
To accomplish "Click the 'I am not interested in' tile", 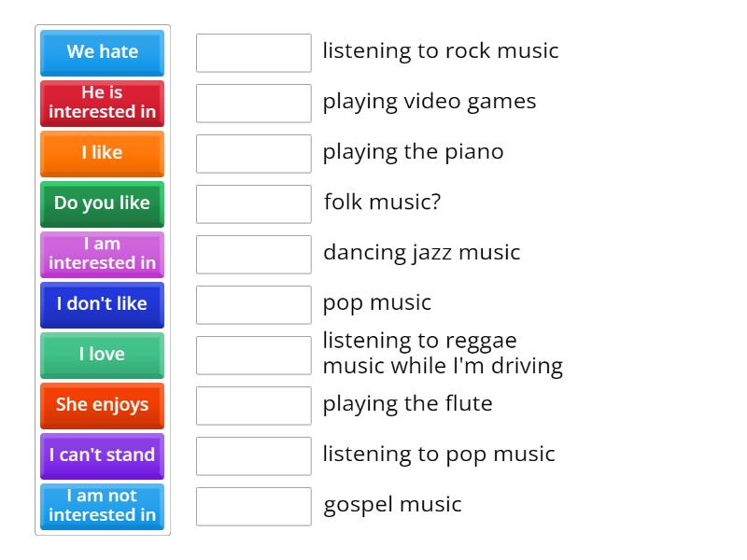I will pos(102,506).
